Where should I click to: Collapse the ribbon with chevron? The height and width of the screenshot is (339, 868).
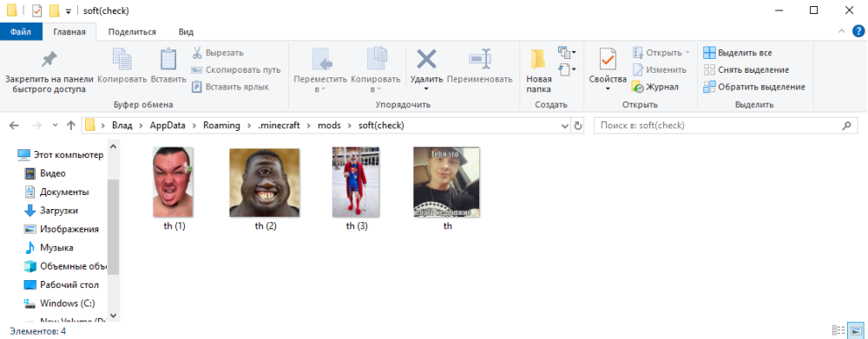coord(841,31)
